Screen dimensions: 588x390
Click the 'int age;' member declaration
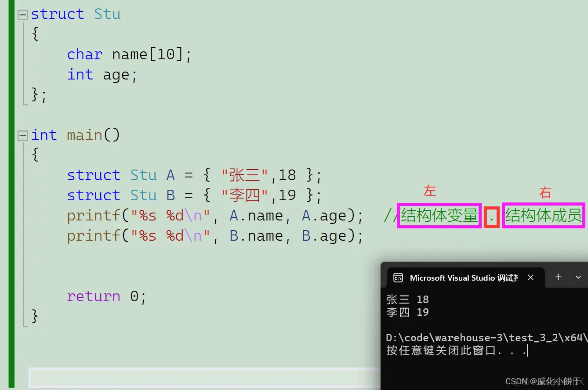(x=102, y=75)
